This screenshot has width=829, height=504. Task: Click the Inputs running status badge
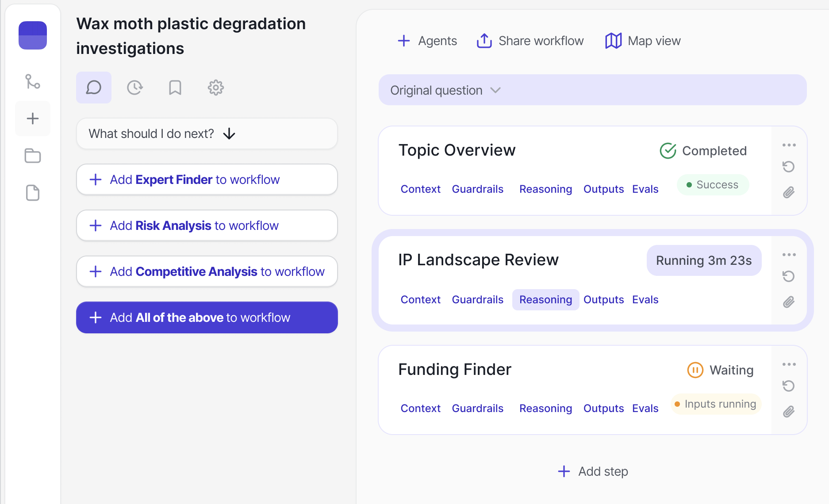[716, 404]
